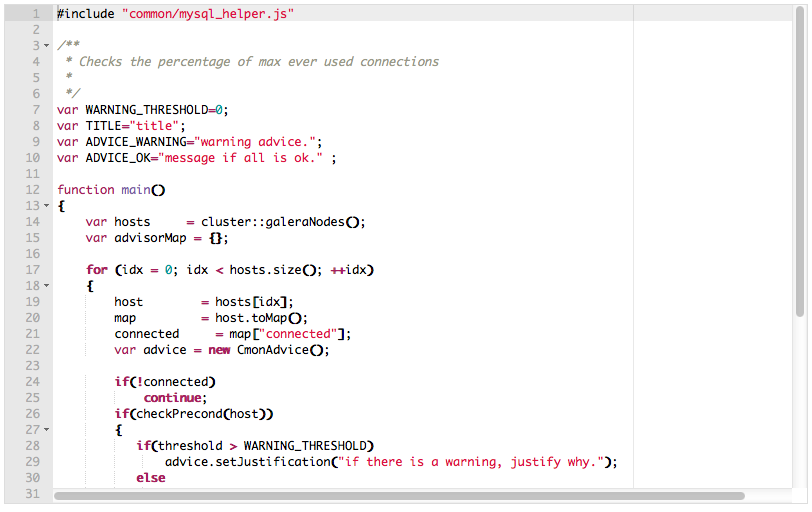The image size is (812, 512).
Task: Click the "function" keyword on line 12
Action: click(86, 190)
